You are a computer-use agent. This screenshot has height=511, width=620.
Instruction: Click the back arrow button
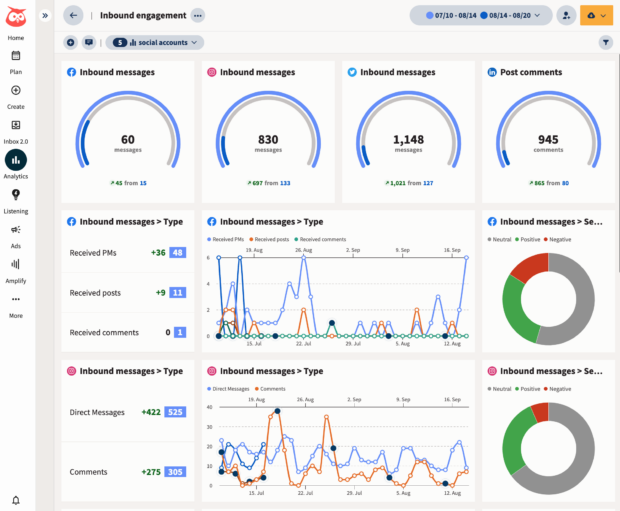[73, 16]
